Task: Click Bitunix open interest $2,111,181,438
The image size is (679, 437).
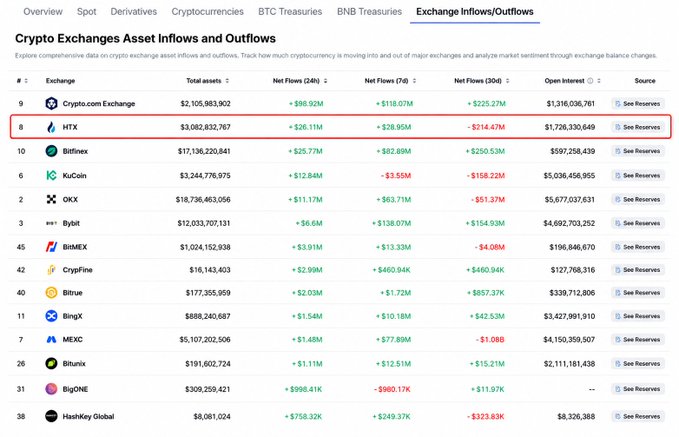Action: [x=569, y=363]
